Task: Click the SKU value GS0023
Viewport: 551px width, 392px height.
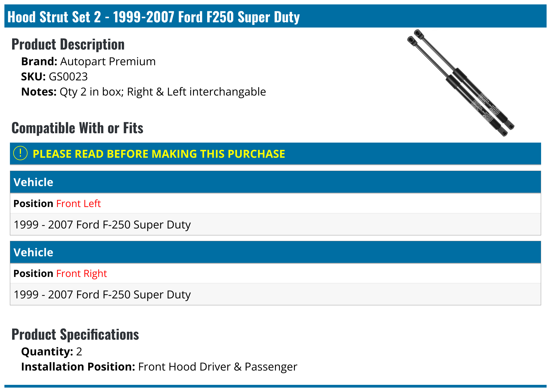Action: pyautogui.click(x=68, y=77)
